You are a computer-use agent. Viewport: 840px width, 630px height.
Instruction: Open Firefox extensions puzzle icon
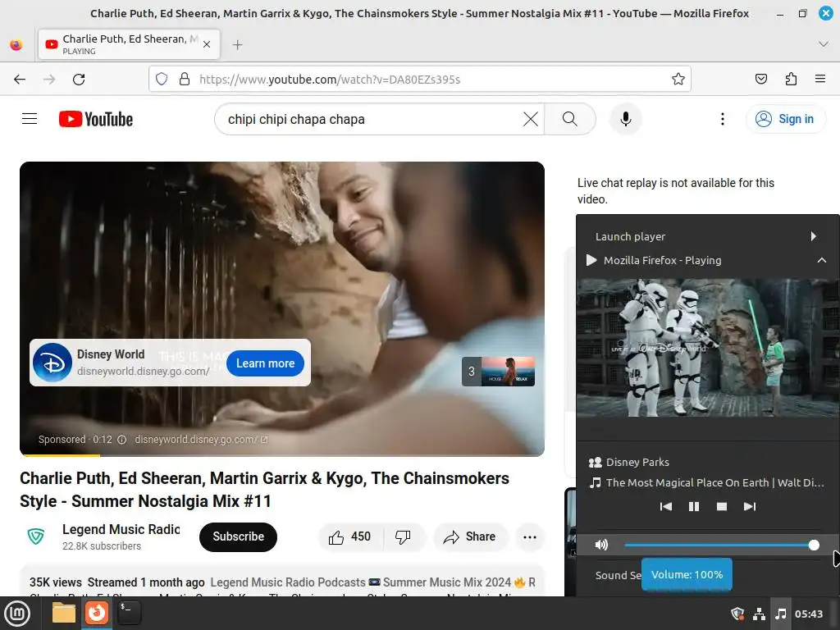tap(791, 80)
